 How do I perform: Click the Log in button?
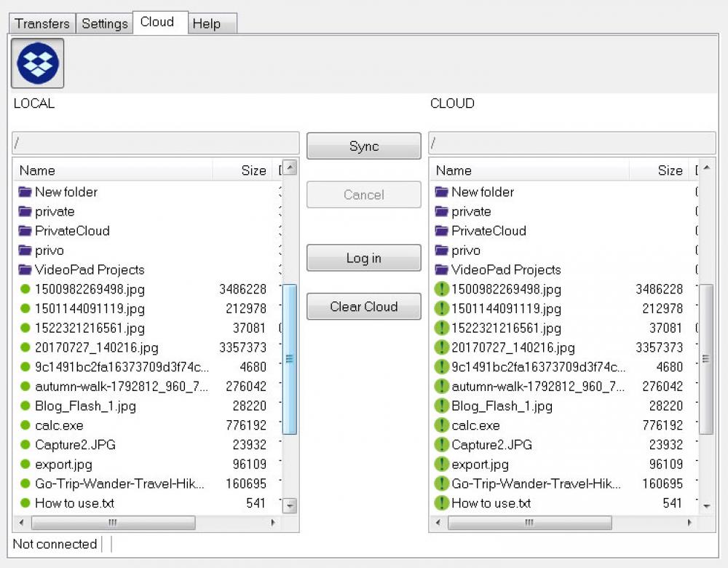[x=363, y=258]
